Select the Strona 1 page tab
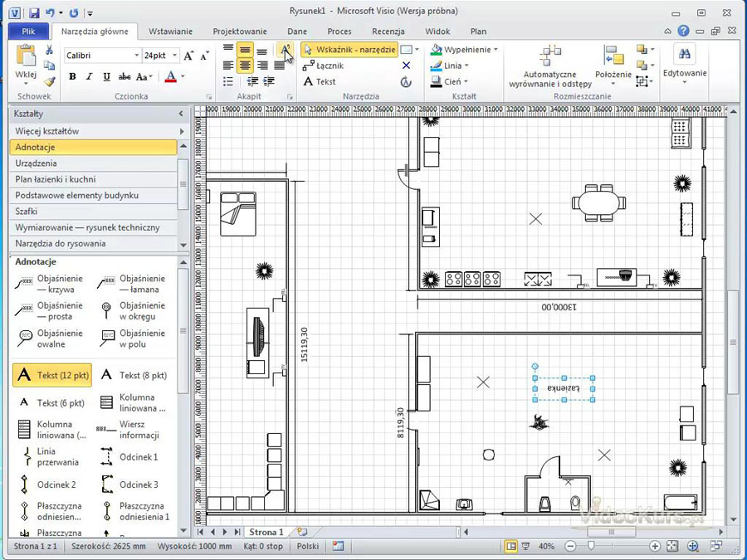 [x=266, y=532]
